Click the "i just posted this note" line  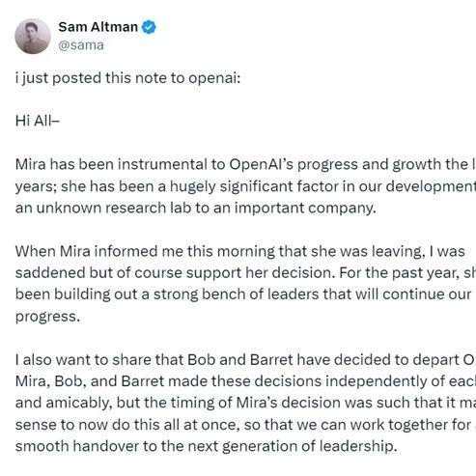point(127,78)
